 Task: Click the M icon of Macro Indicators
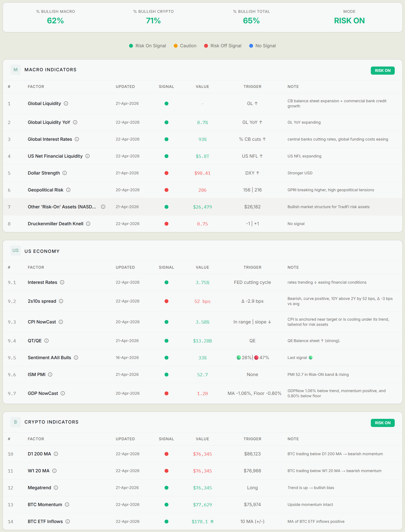click(x=15, y=70)
